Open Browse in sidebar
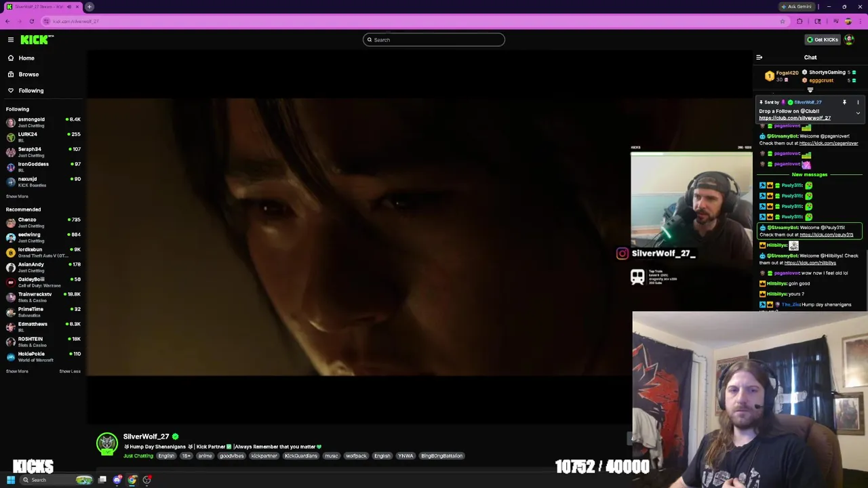The image size is (868, 488). point(28,75)
